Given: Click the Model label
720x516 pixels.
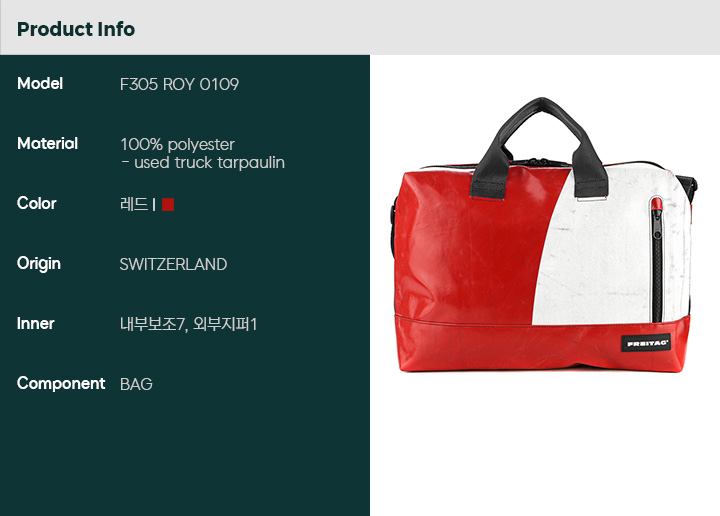Looking at the screenshot, I should [40, 84].
